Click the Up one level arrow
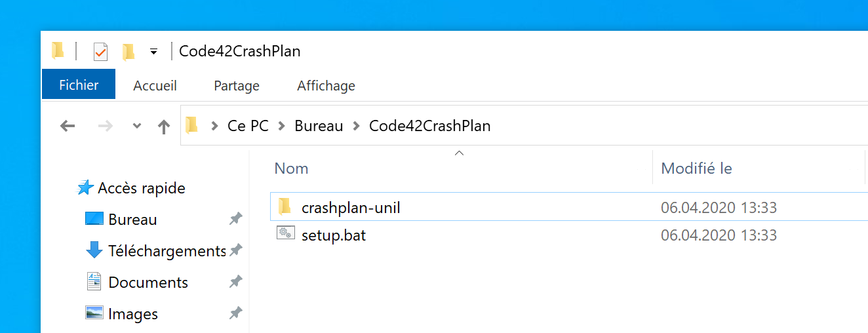Screen dimensions: 868x333 [164, 127]
